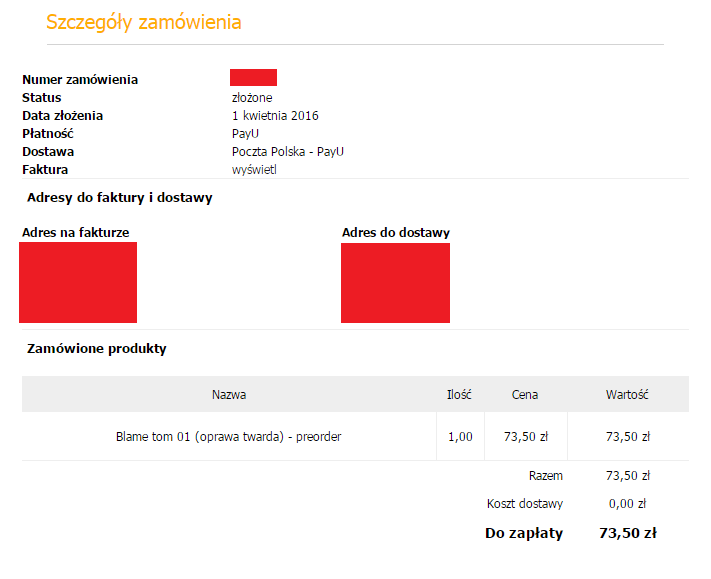
Task: Click the redacted order number value
Action: (x=253, y=78)
